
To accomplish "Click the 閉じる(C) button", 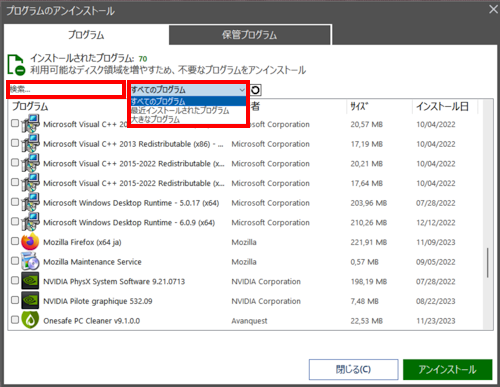I will [353, 369].
